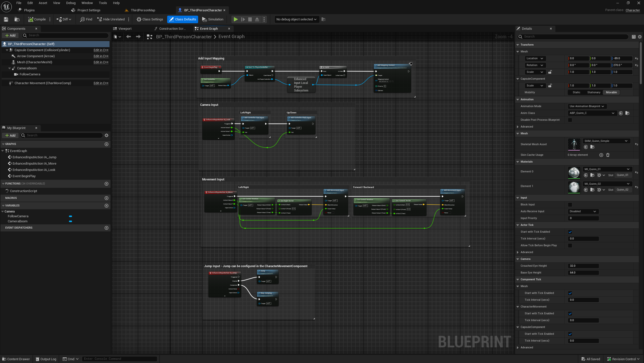Browse to asset in Content Browser icon
The width and height of the screenshot is (644, 363).
pyautogui.click(x=17, y=19)
